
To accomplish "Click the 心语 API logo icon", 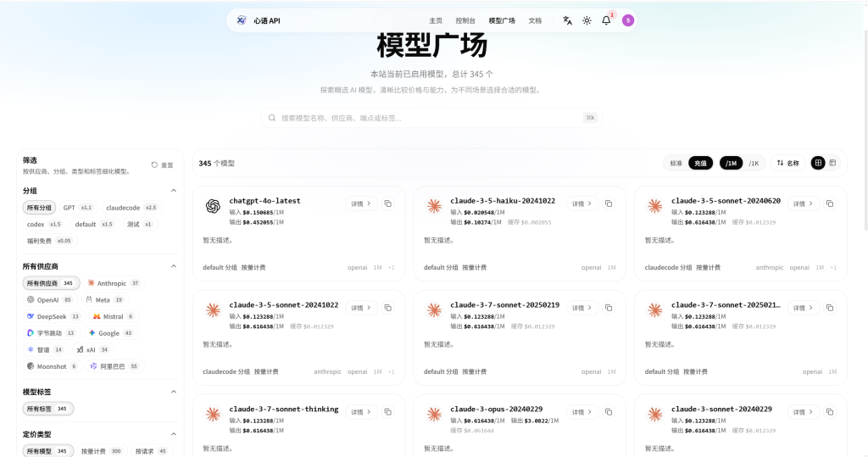I will [x=242, y=20].
